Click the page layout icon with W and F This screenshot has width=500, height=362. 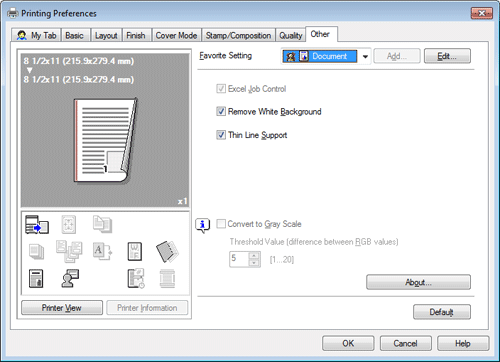coord(135,251)
